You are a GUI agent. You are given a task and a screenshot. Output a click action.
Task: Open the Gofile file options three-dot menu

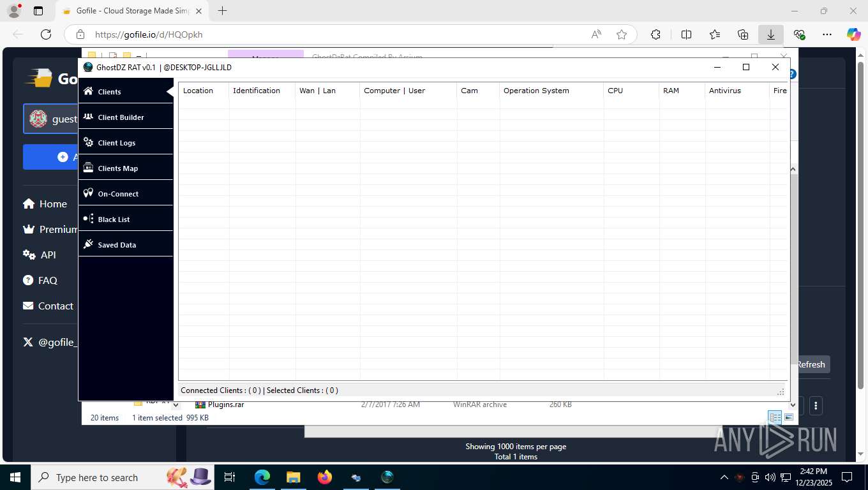point(816,405)
